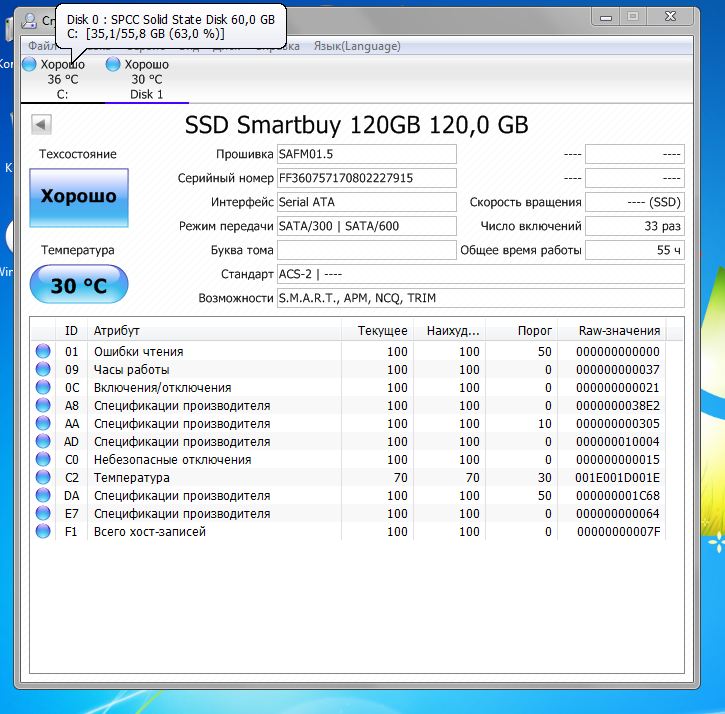This screenshot has height=714, width=725.
Task: Click the big Хорошо health status button
Action: pyautogui.click(x=79, y=197)
